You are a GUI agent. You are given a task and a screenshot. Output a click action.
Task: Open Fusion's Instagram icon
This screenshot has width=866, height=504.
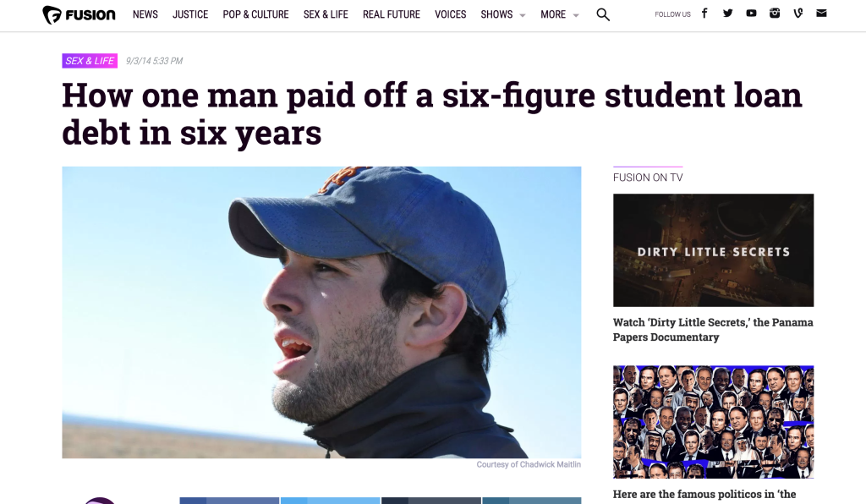775,14
